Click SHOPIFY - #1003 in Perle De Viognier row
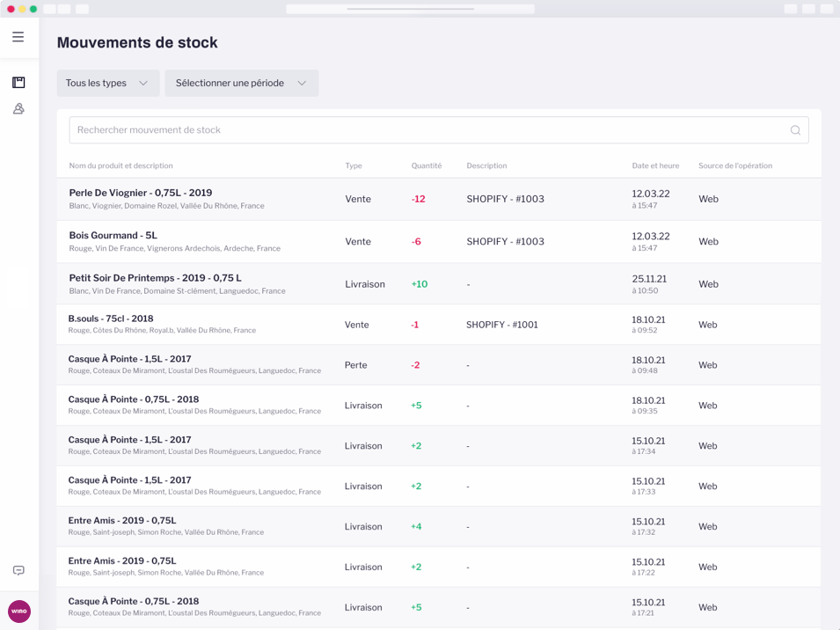 click(505, 199)
